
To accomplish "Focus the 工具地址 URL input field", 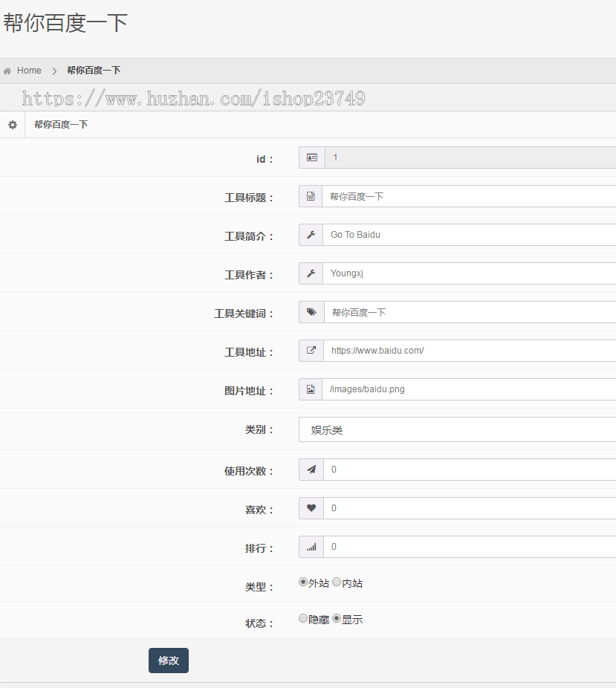I will (470, 351).
